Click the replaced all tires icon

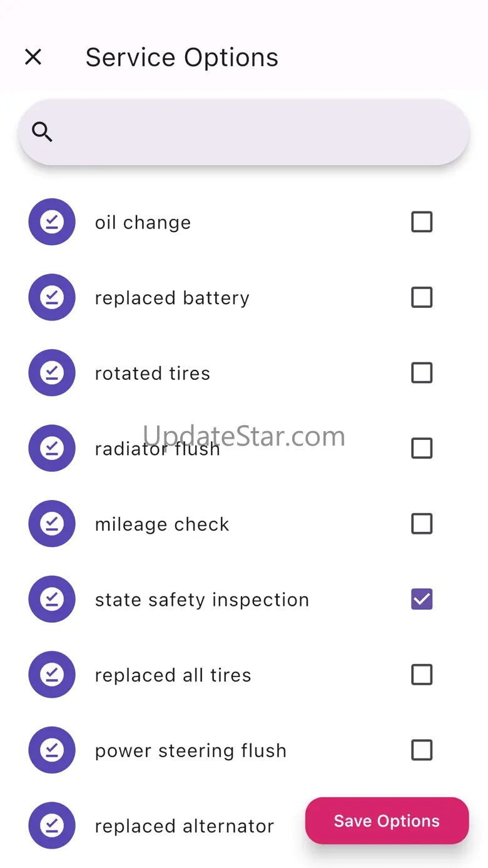coord(52,675)
